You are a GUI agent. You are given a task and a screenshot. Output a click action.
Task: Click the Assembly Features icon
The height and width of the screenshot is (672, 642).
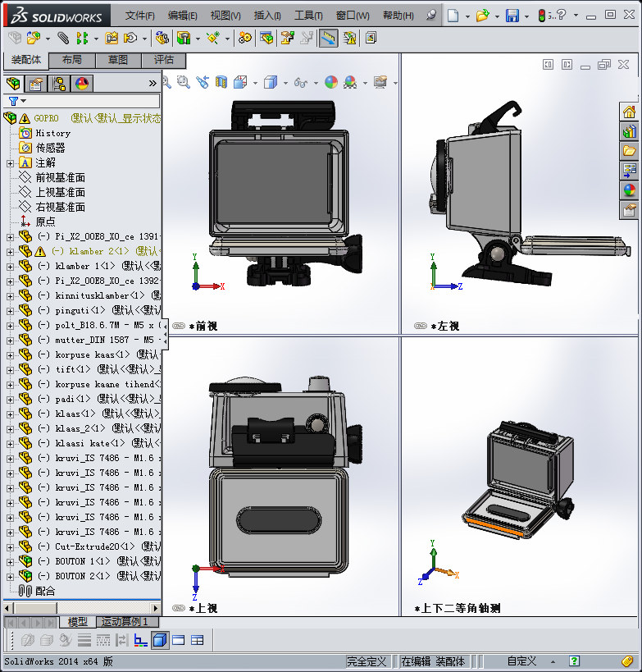tap(184, 38)
